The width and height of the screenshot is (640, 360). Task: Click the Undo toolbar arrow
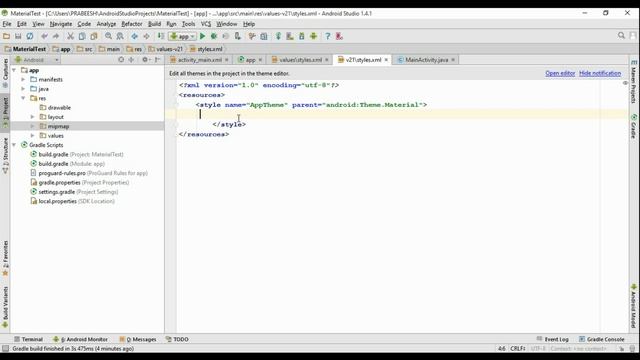(44, 36)
